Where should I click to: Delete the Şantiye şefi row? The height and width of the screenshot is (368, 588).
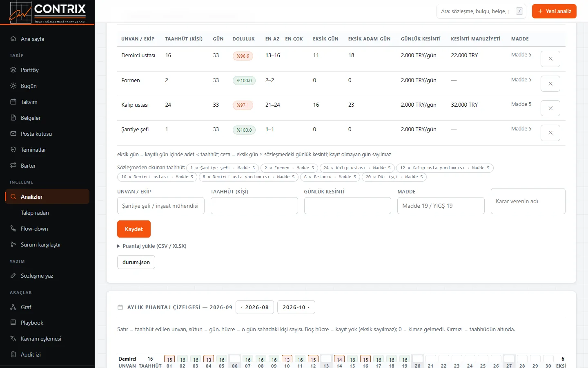(x=550, y=133)
